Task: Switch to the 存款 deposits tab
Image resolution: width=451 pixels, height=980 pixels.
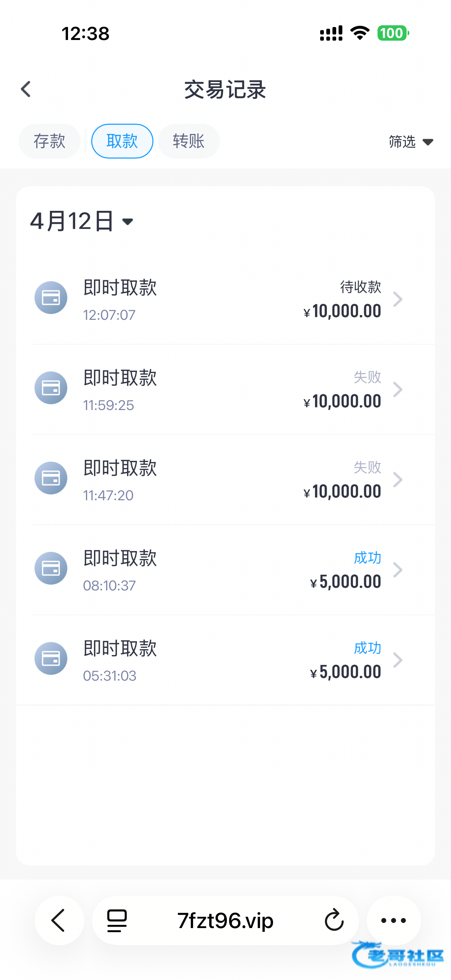Action: click(50, 141)
